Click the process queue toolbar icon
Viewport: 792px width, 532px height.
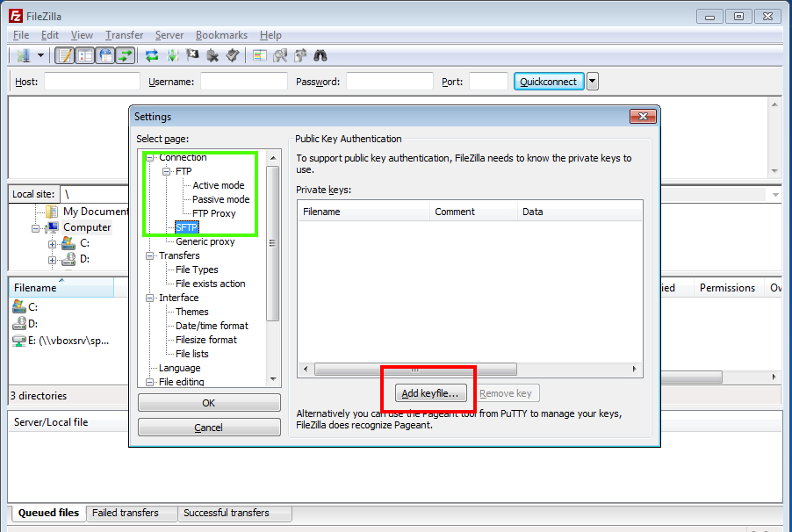coord(172,56)
